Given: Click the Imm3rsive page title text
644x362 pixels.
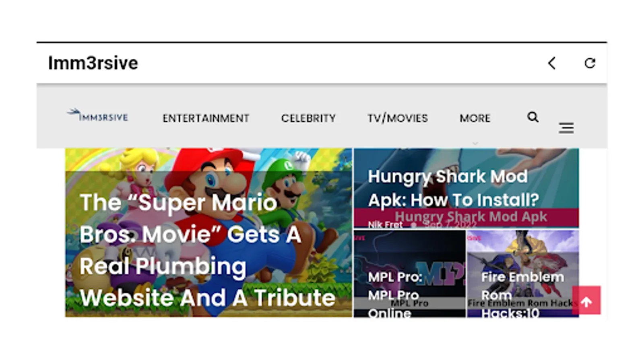Looking at the screenshot, I should [x=93, y=63].
